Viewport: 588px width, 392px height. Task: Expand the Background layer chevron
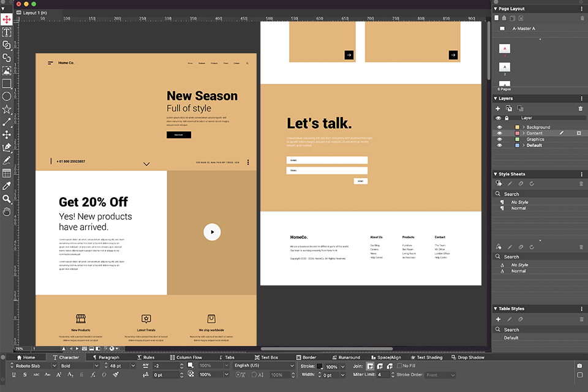(x=524, y=127)
